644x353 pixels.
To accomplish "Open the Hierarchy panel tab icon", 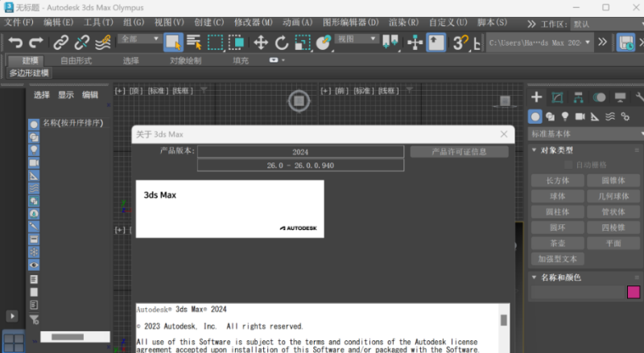I will [x=578, y=97].
